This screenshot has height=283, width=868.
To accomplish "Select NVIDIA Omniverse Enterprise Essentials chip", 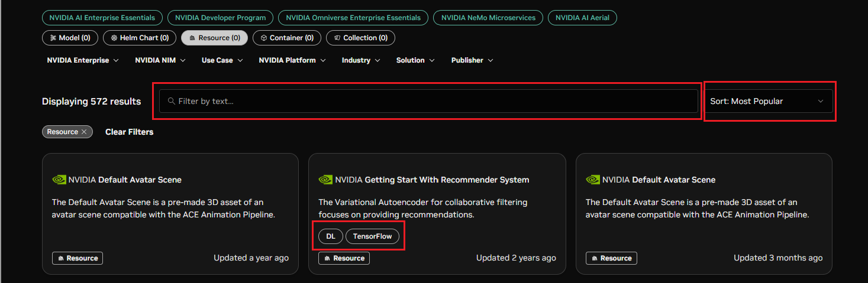I will coord(353,18).
